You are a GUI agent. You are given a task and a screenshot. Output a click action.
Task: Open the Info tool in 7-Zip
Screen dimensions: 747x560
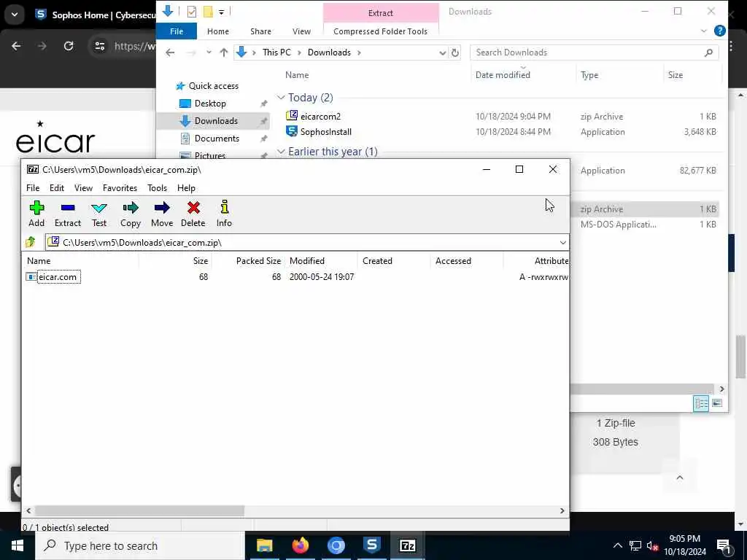(x=224, y=214)
